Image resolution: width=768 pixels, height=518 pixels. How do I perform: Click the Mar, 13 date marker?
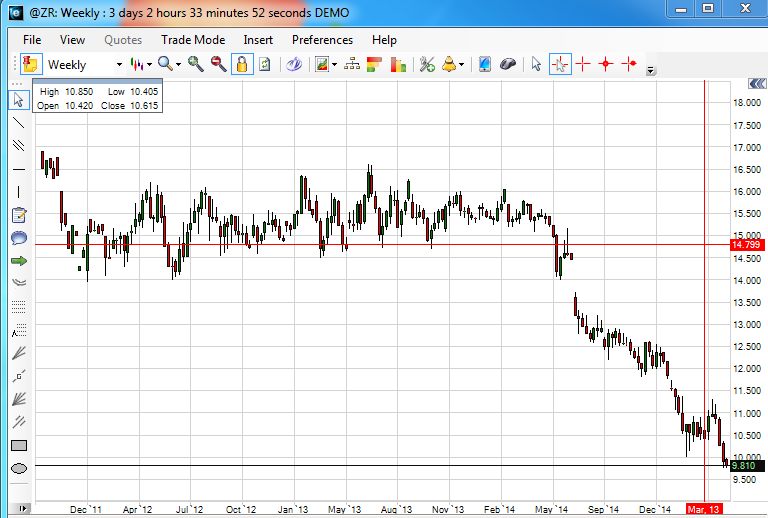(x=706, y=509)
